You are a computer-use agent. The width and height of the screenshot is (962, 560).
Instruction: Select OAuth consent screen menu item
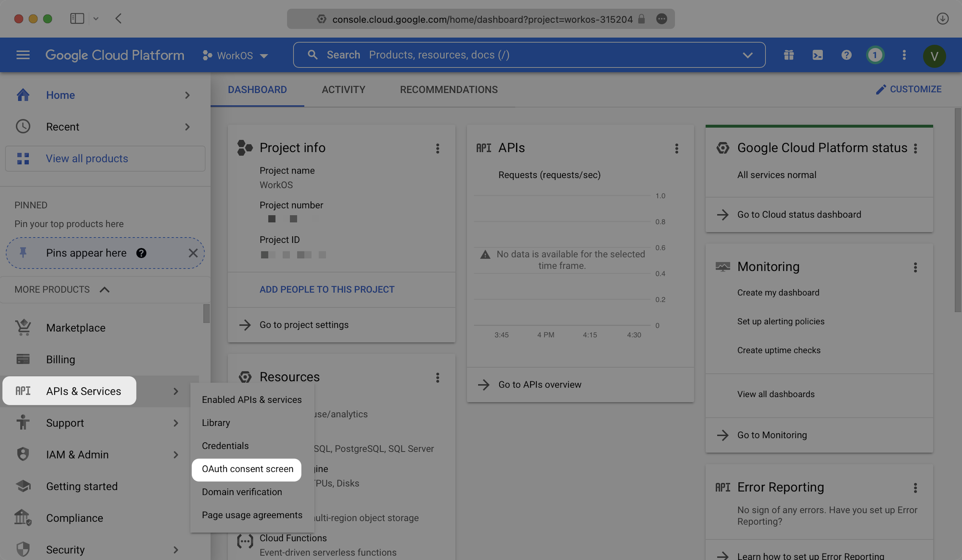[x=247, y=469]
